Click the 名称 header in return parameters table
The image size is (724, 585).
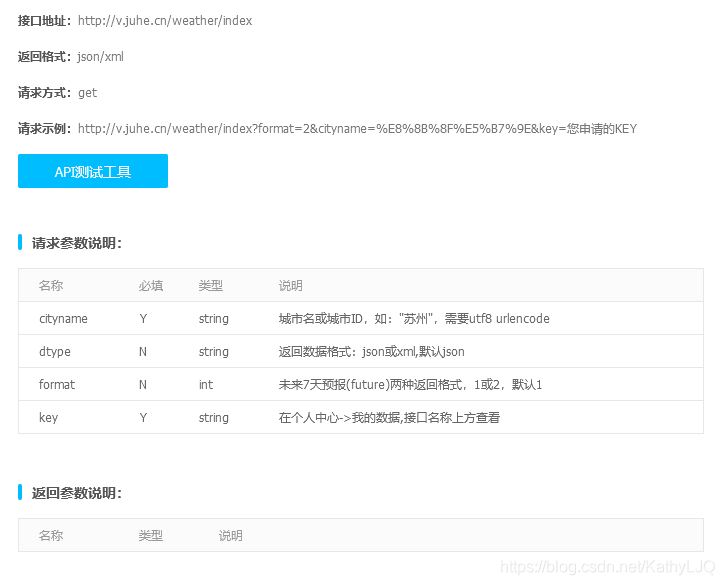pos(51,536)
